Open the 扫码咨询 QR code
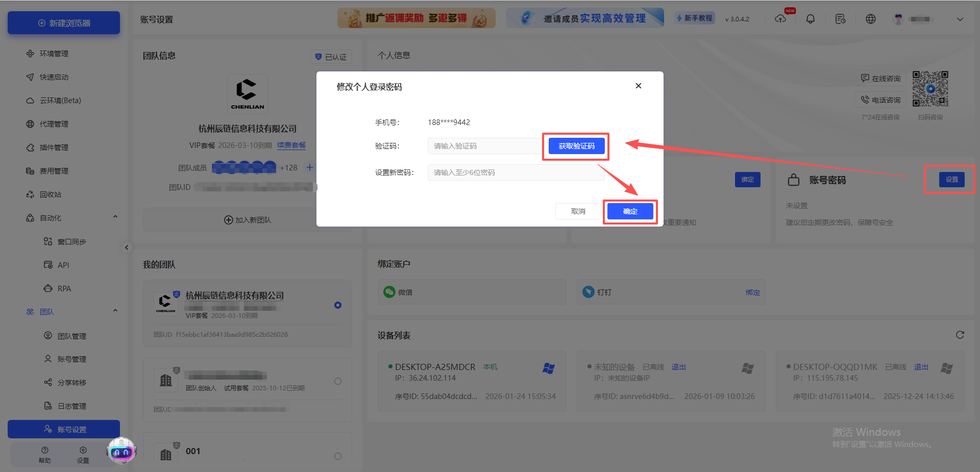This screenshot has height=472, width=980. [x=930, y=88]
